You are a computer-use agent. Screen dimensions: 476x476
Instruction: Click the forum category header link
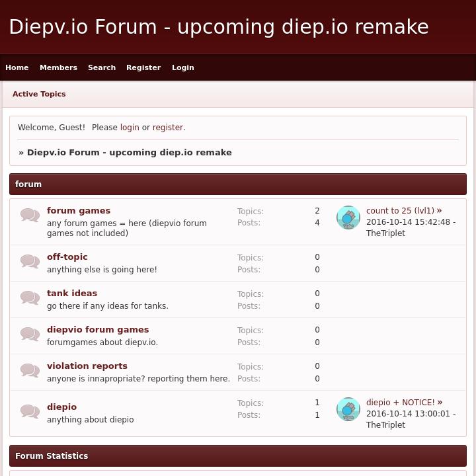28,184
